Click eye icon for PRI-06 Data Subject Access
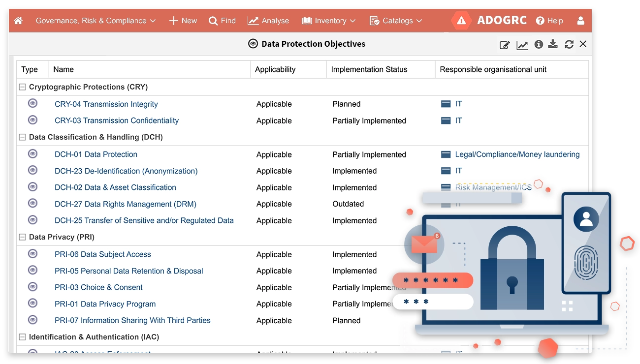 [x=32, y=254]
